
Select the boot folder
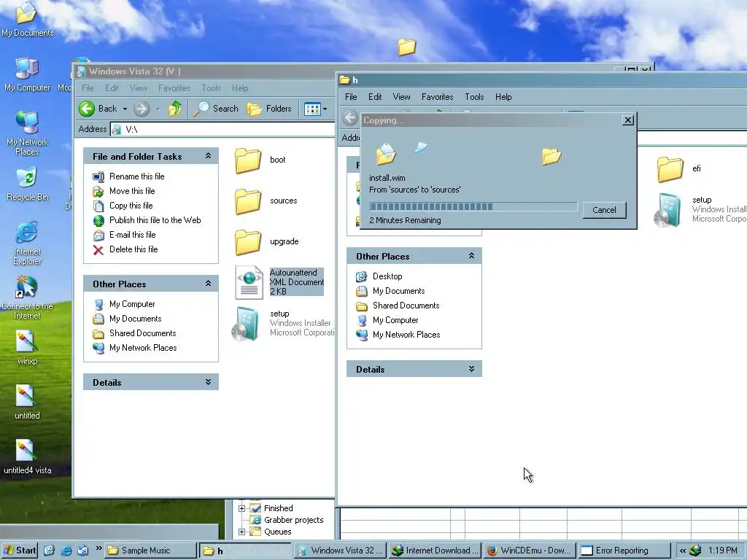(260, 160)
